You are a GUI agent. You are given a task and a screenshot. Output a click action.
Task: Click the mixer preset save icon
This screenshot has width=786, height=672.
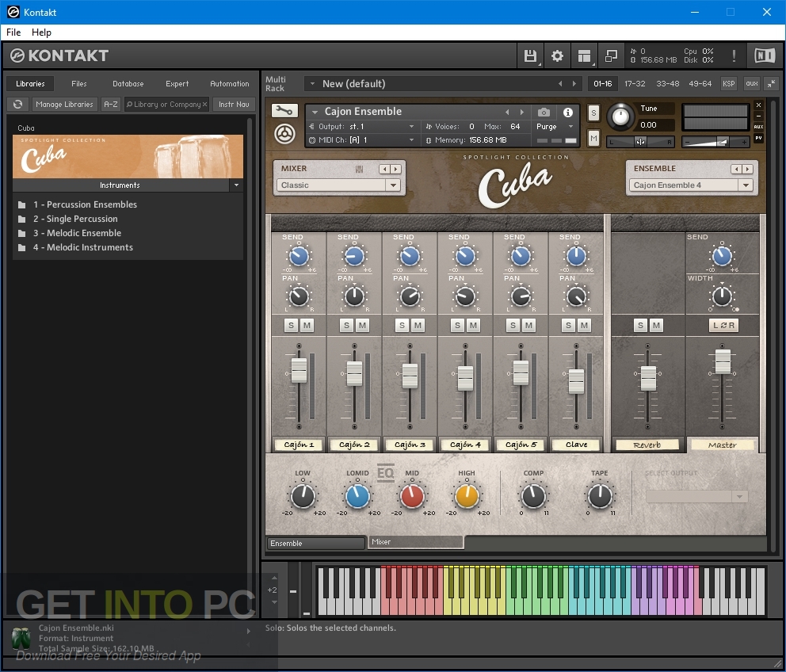pyautogui.click(x=360, y=169)
